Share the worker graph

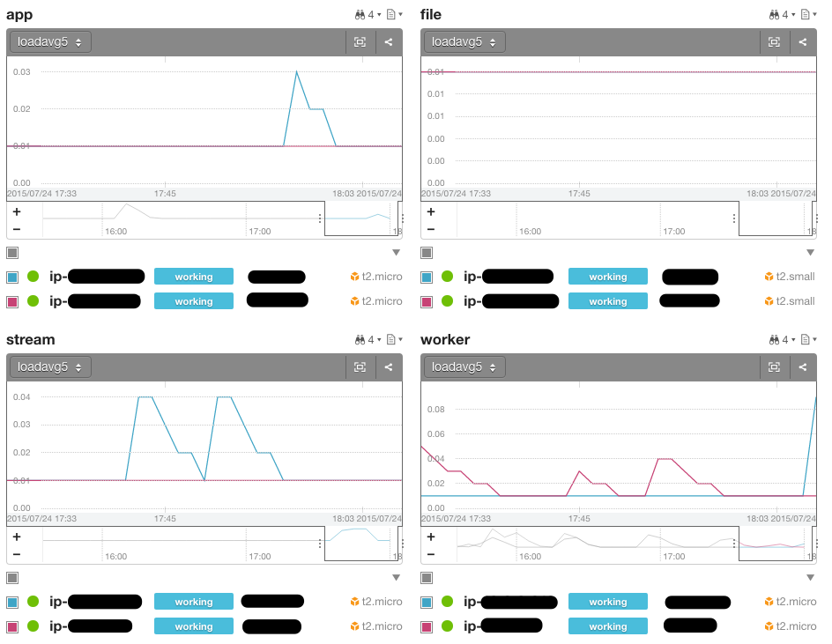point(803,367)
